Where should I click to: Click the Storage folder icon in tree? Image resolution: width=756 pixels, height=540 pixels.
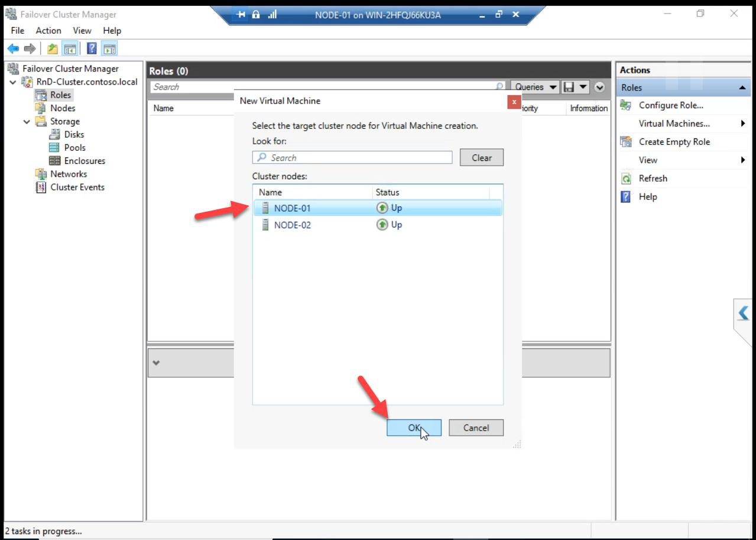[x=41, y=121]
